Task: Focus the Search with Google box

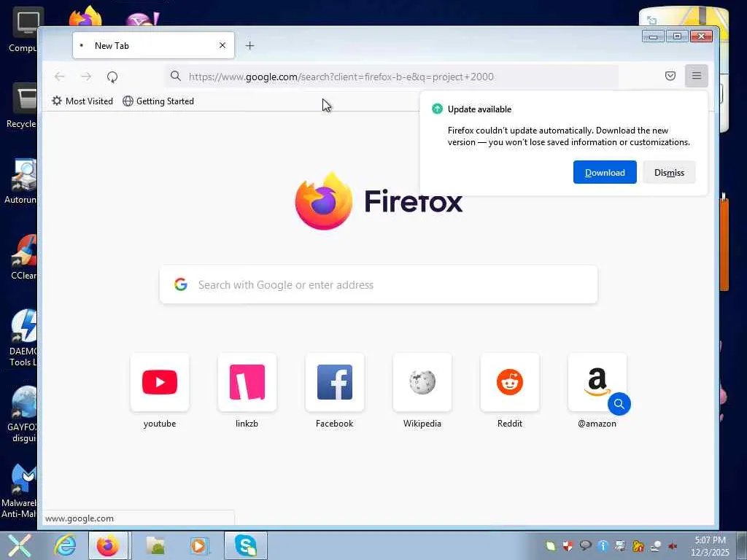Action: click(x=379, y=285)
